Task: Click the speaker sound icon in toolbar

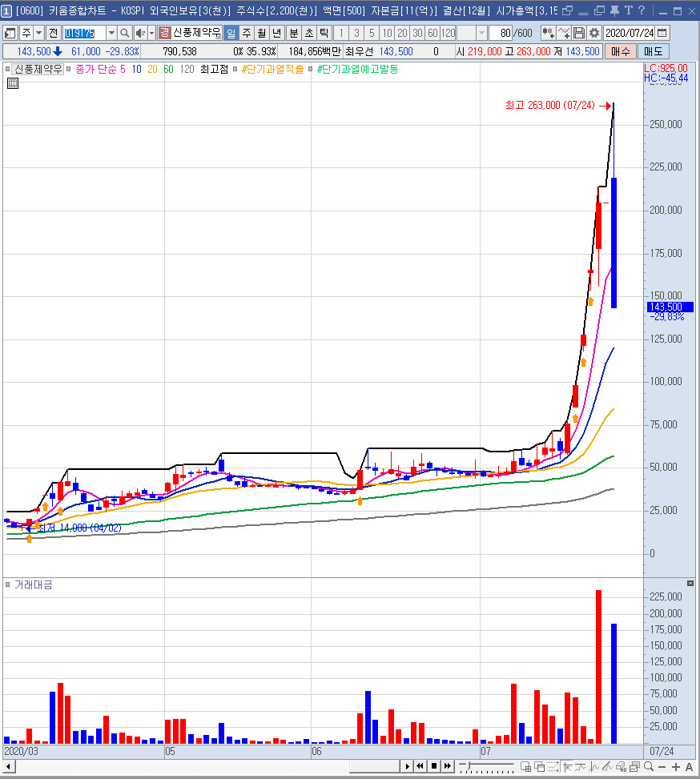Action: 139,33
